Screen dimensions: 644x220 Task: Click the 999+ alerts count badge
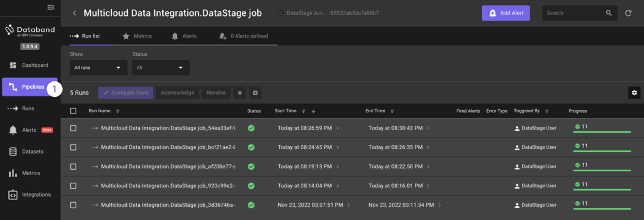coord(47,130)
